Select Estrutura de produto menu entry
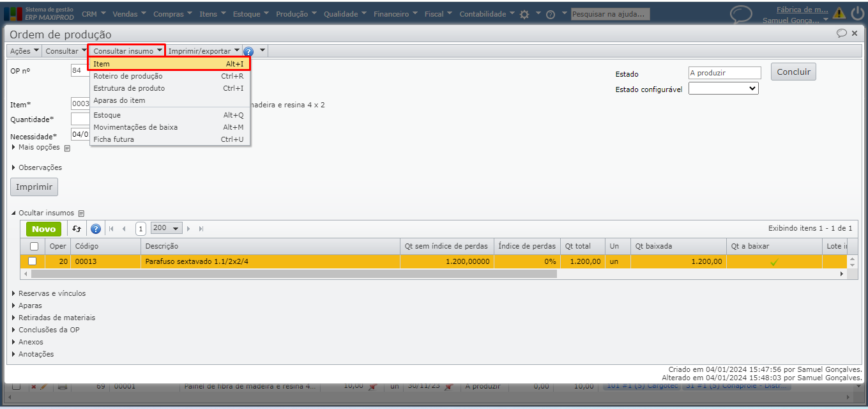 pos(169,88)
